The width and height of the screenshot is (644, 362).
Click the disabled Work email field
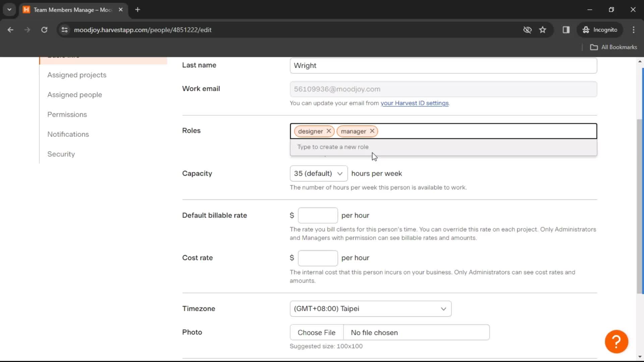coord(443,89)
